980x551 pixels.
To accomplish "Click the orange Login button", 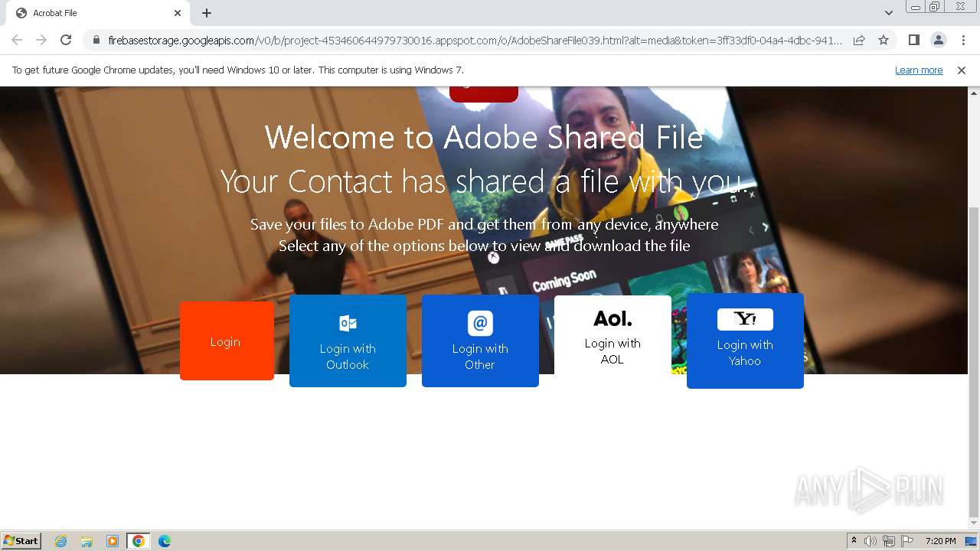I will (227, 341).
